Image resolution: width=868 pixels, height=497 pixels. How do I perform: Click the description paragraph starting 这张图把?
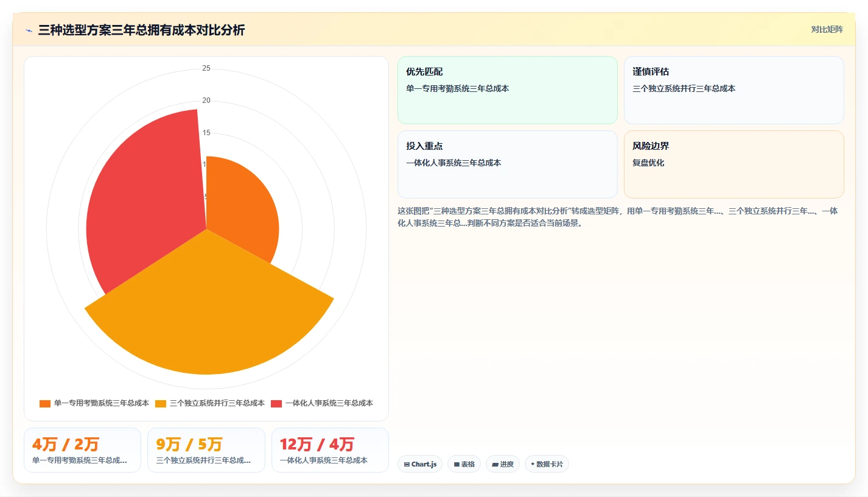[x=618, y=217]
